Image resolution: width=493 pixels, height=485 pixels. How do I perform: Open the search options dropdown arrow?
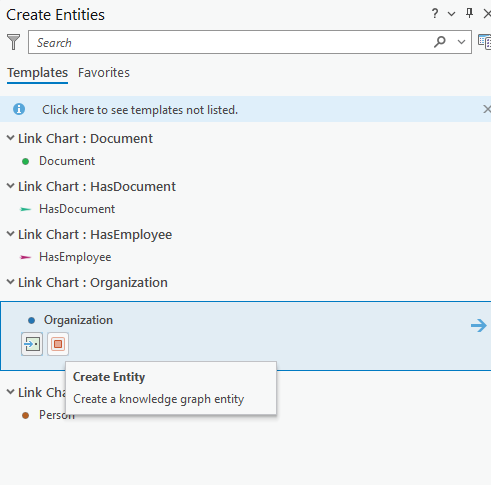[461, 42]
